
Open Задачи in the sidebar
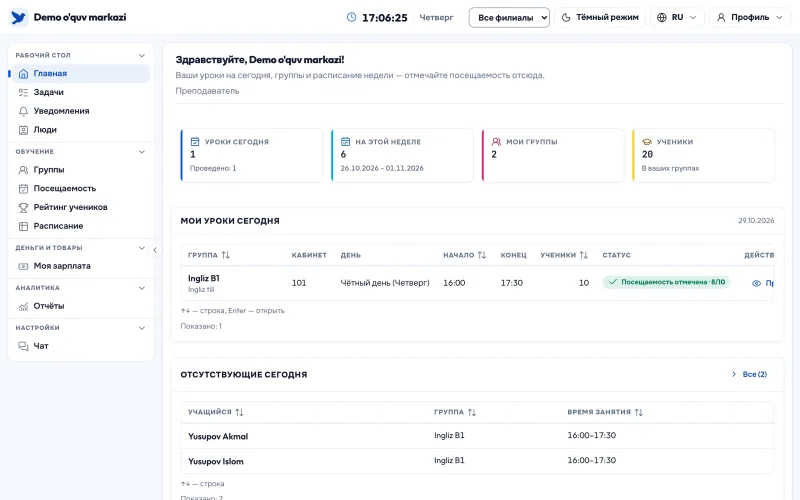coord(81,92)
